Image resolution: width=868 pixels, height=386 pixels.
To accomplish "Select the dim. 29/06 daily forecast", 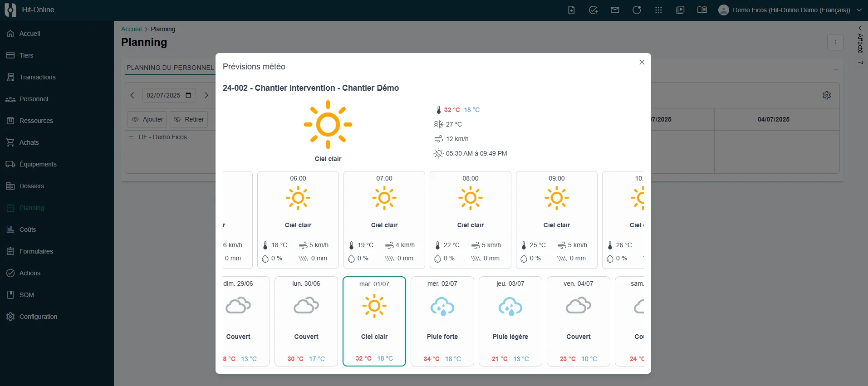I will (x=246, y=321).
